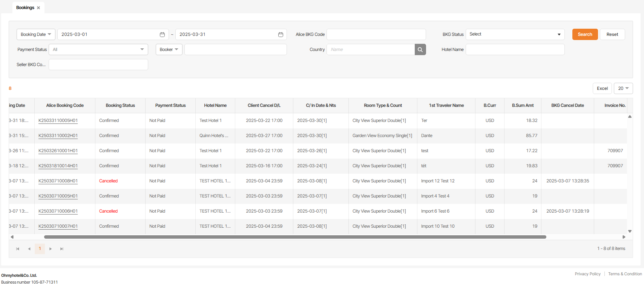
Task: Open the Payment Status dropdown
Action: pyautogui.click(x=98, y=49)
